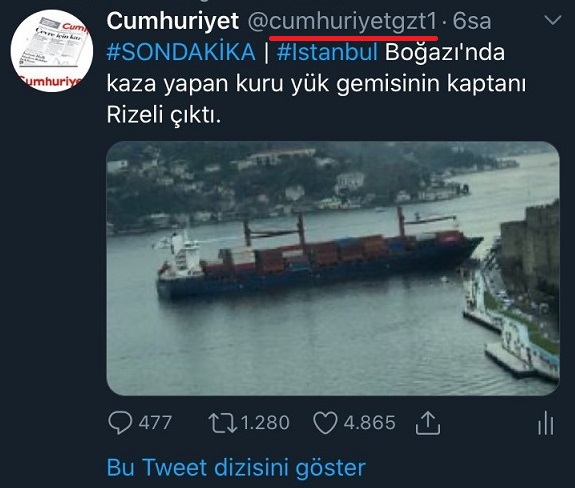The image size is (575, 488).
Task: Click the 4.865 likes count
Action: 369,423
